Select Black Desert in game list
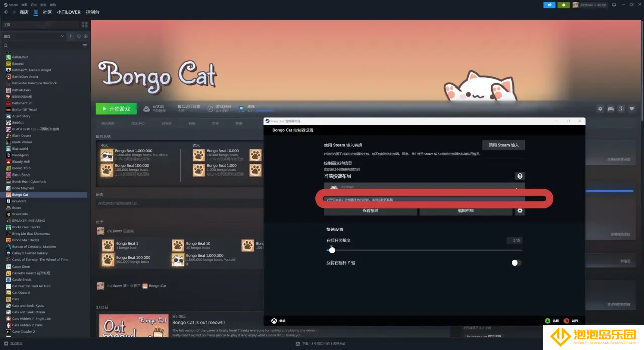The image size is (644, 350). (x=21, y=136)
